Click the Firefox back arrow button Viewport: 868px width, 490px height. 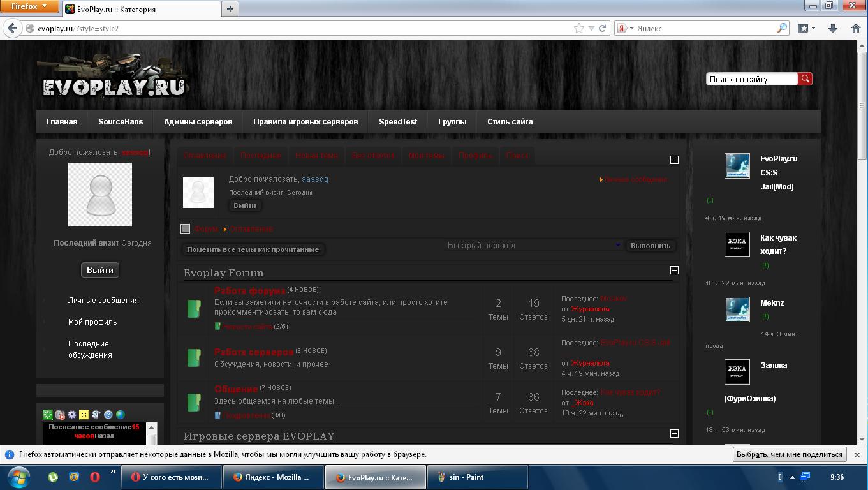coord(12,28)
